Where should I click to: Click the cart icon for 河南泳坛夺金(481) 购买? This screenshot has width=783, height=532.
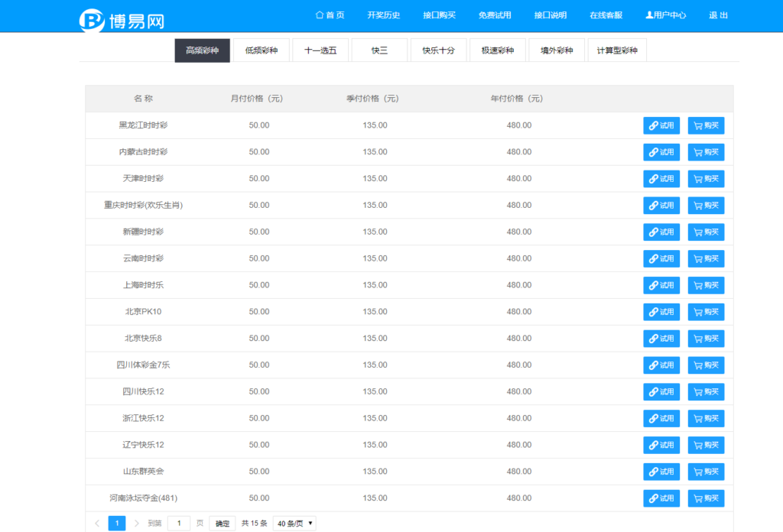pyautogui.click(x=698, y=498)
